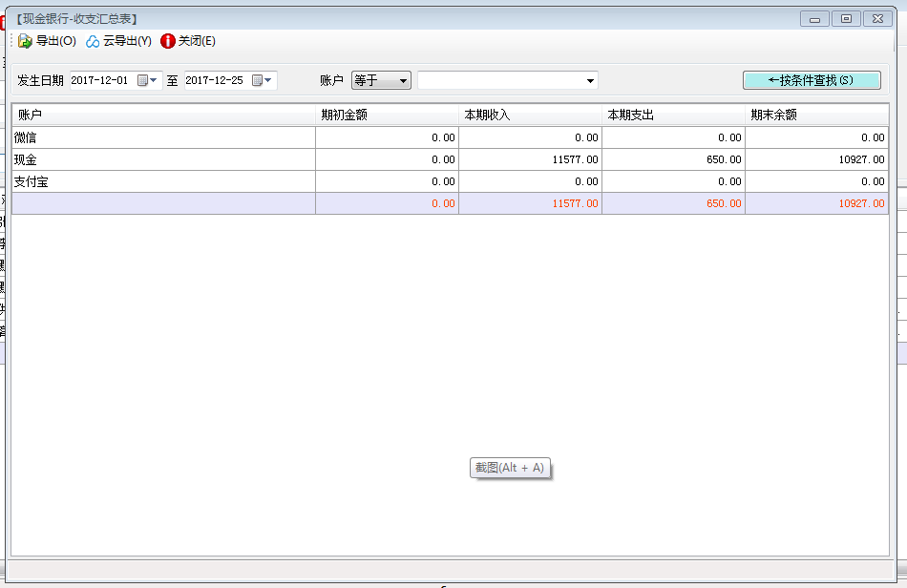
Task: Open the end date calendar picker
Action: coord(262,81)
